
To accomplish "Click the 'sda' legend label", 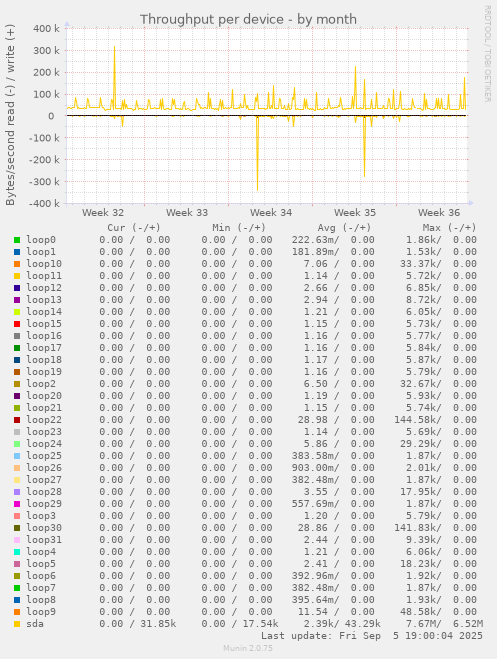I will pyautogui.click(x=35, y=624).
